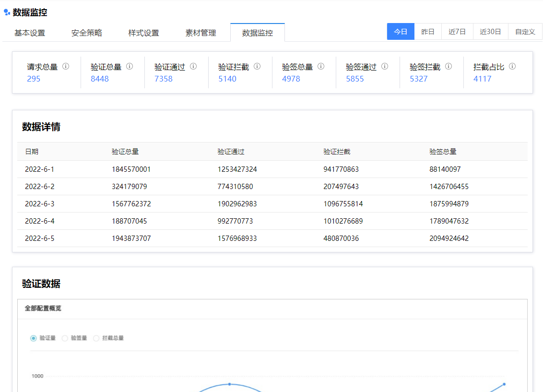Viewport: 543px width, 392px height.
Task: Click info icon next to 请求总量
Action: (x=66, y=67)
